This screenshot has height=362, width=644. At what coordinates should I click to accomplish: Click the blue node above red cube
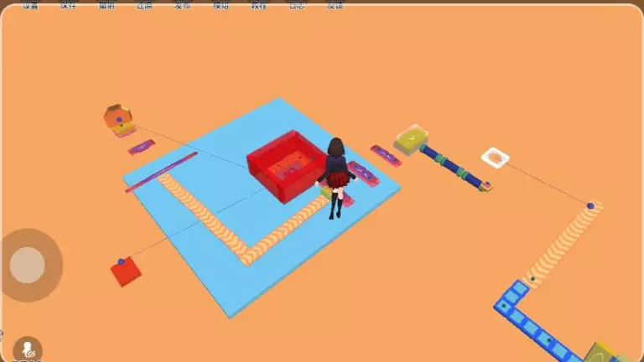click(x=121, y=261)
